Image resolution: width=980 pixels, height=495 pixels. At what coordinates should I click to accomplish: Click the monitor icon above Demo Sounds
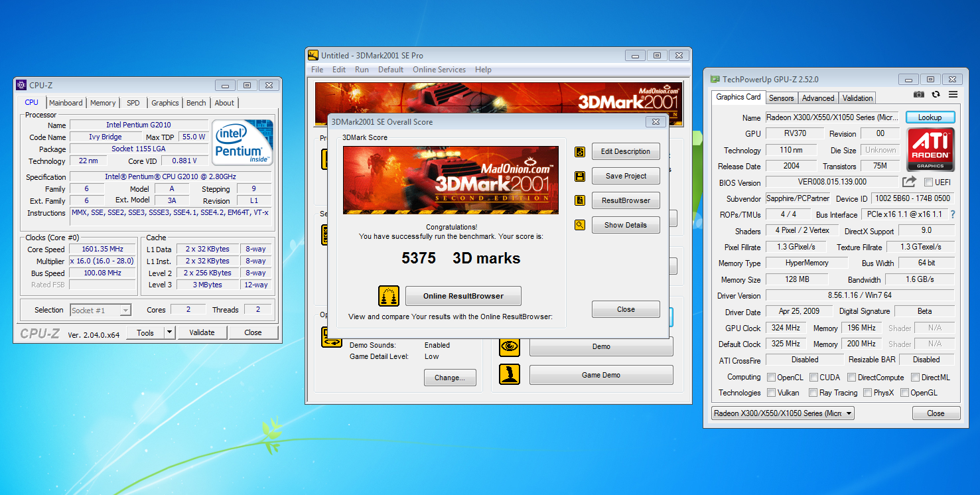pos(331,337)
